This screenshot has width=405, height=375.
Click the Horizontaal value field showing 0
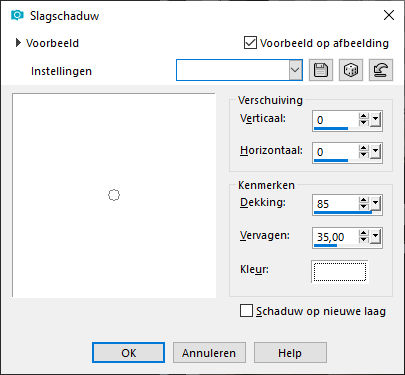pos(336,151)
